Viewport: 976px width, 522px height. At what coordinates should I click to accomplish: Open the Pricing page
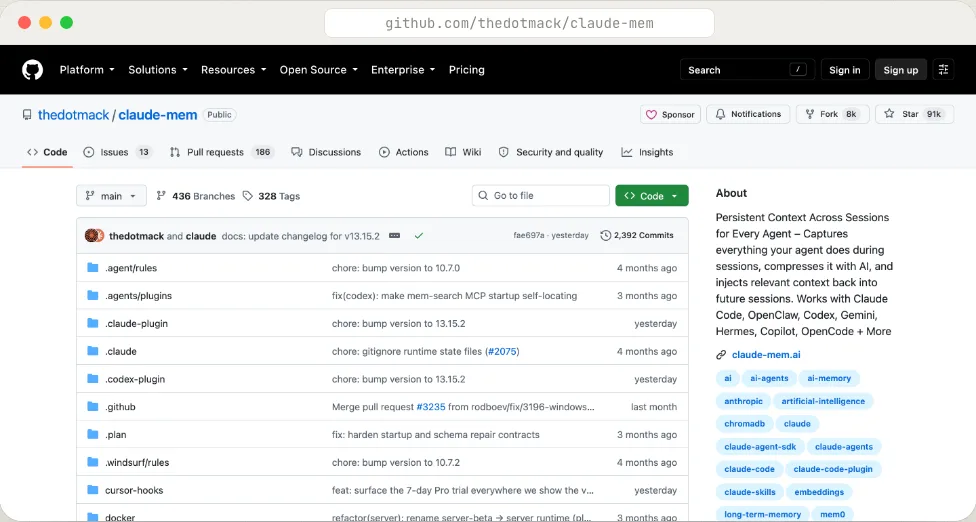(467, 70)
